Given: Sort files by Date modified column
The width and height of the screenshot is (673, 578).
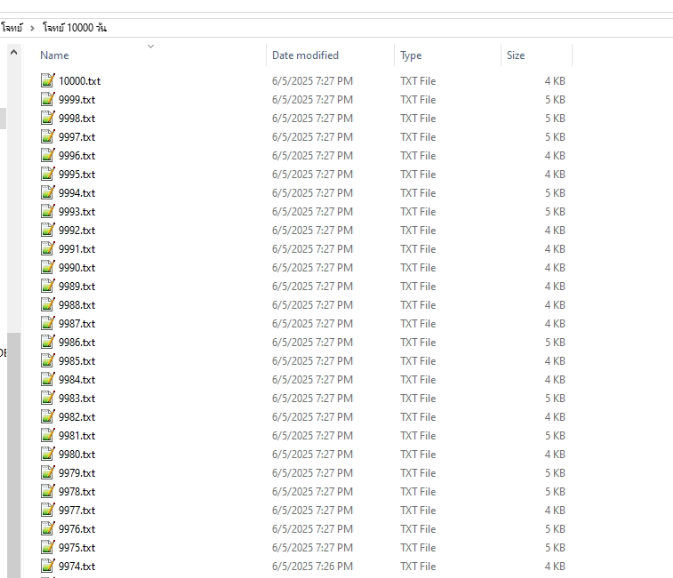Looking at the screenshot, I should (305, 55).
